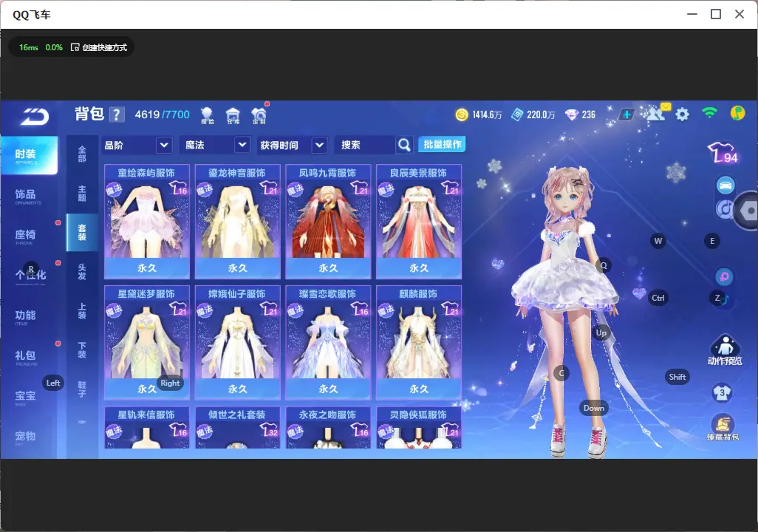
Task: Select the 凤鸣九霄服饰 outfit card
Action: tap(328, 222)
